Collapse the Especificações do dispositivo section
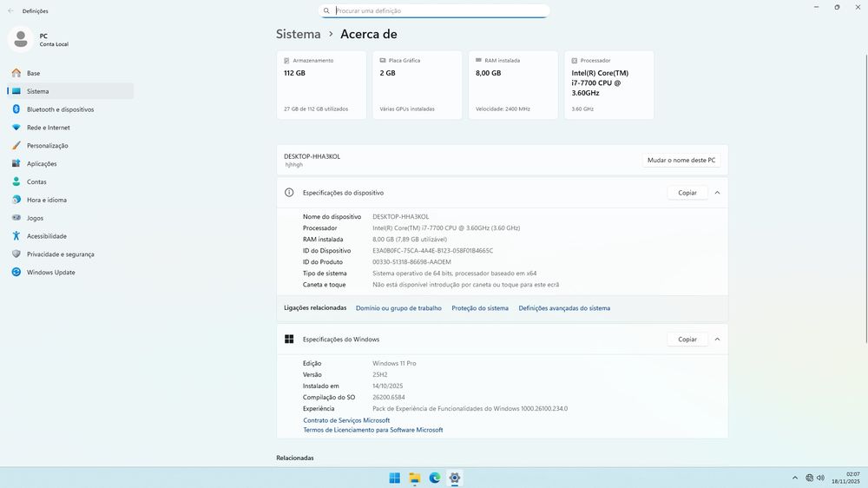 pyautogui.click(x=717, y=193)
